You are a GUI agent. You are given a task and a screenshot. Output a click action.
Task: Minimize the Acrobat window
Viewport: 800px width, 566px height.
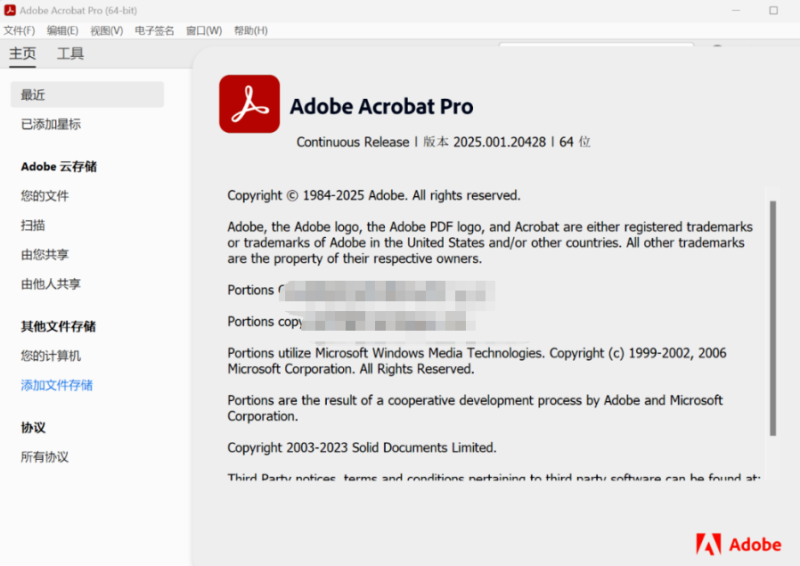(x=736, y=10)
